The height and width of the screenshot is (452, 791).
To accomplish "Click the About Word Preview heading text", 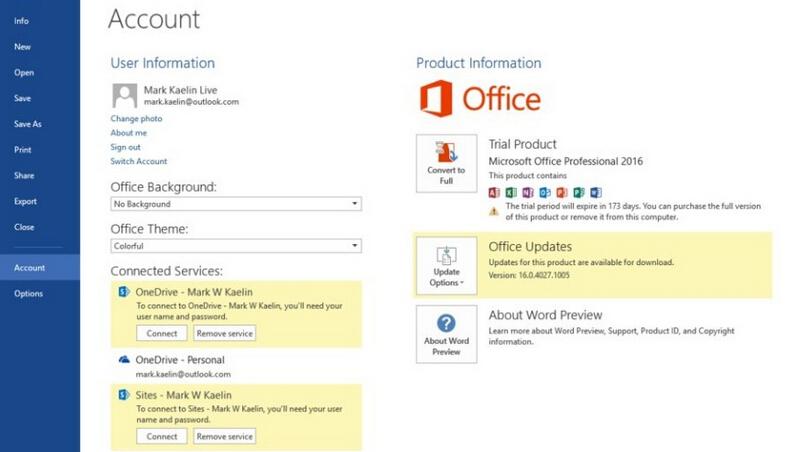I will [x=545, y=315].
